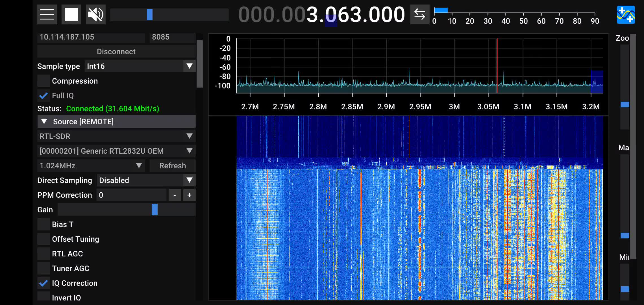Viewport: 644px width, 305px height.
Task: Increase PPM Correction with plus button
Action: pyautogui.click(x=189, y=195)
